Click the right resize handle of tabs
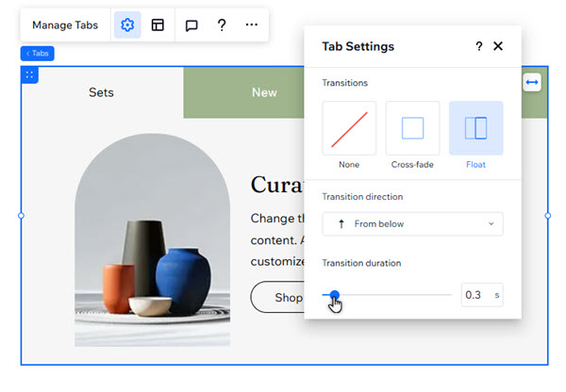The width and height of the screenshot is (566, 392). [547, 216]
